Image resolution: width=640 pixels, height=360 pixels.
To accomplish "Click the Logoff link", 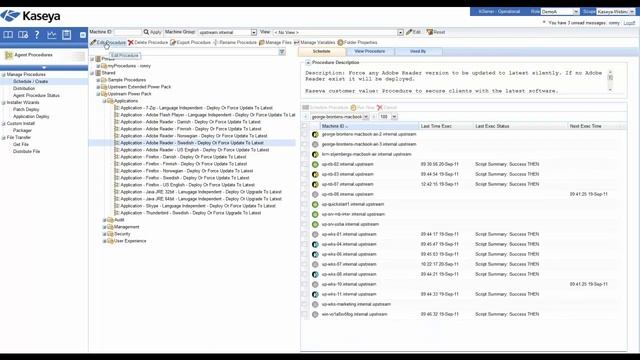I will (x=629, y=23).
